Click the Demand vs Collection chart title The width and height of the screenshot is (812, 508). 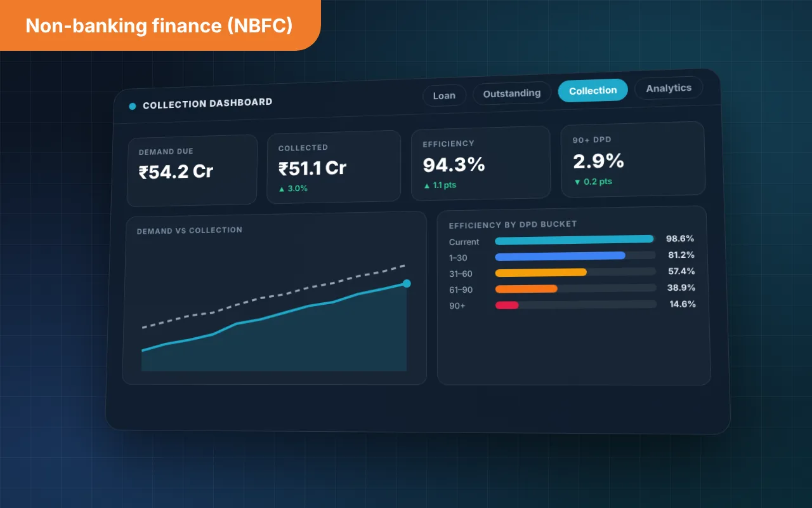pyautogui.click(x=190, y=231)
